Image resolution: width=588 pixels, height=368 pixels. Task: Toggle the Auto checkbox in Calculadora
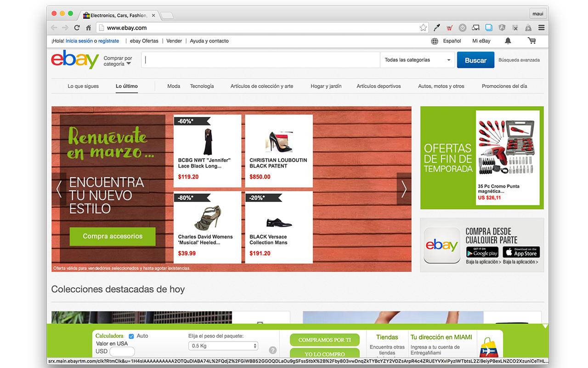[x=131, y=336]
